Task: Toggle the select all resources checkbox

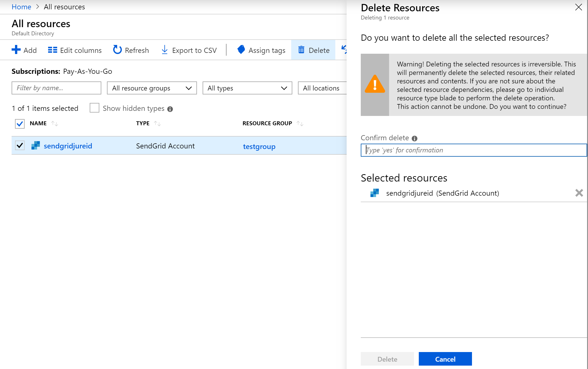Action: tap(20, 124)
